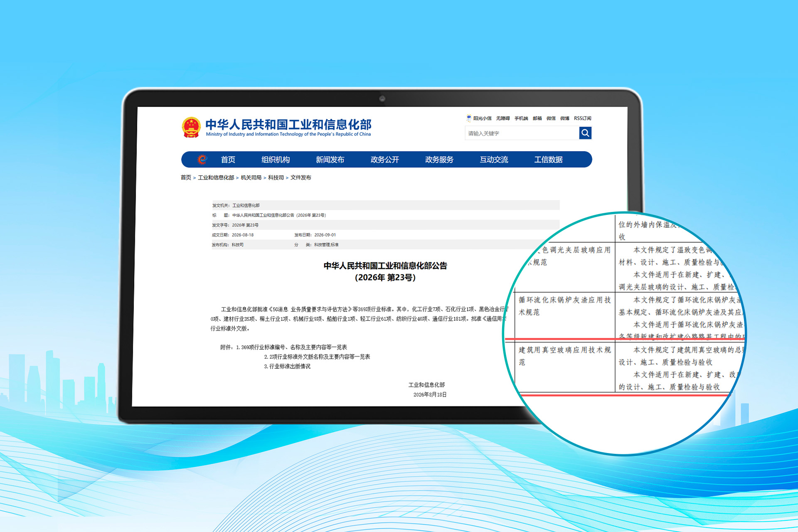This screenshot has height=532, width=798.
Task: Click 首页 in the breadcrumb trail
Action: 186,177
